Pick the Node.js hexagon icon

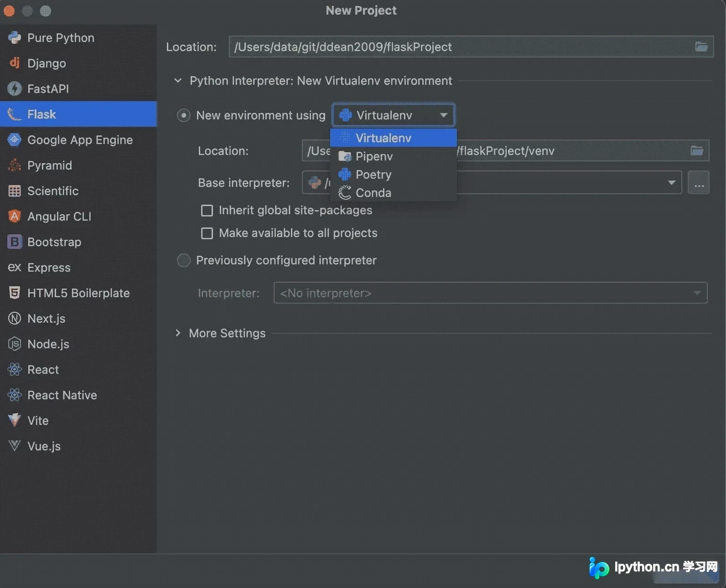click(x=15, y=344)
